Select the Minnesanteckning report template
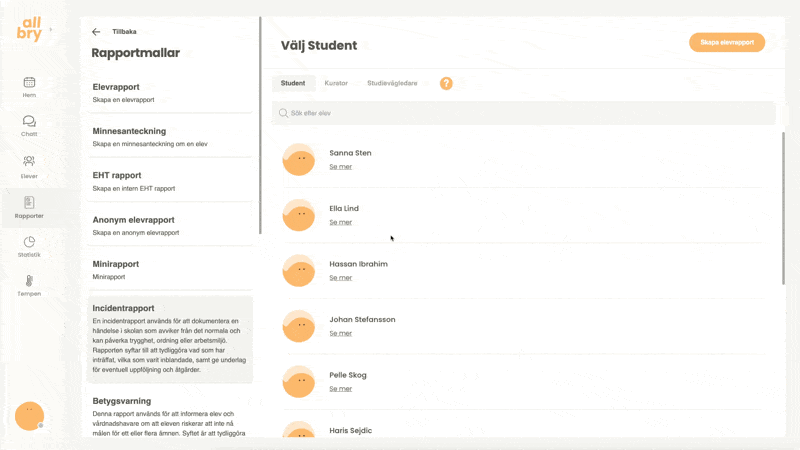 coord(167,137)
